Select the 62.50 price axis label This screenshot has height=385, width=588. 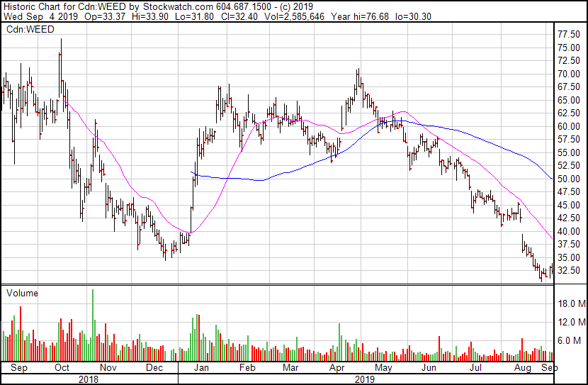(x=569, y=113)
